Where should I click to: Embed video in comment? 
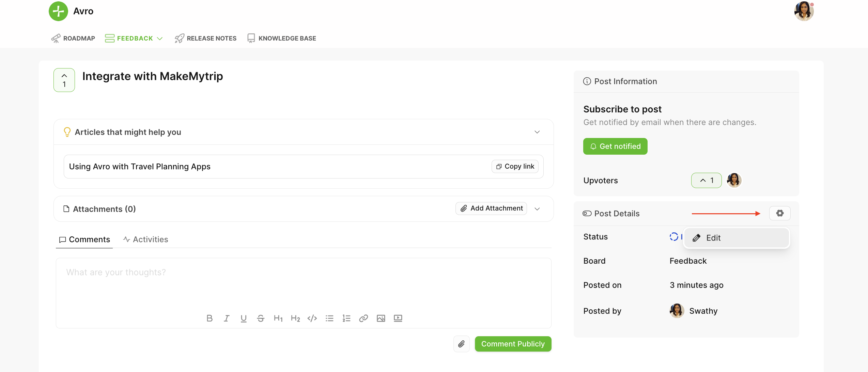pyautogui.click(x=398, y=318)
